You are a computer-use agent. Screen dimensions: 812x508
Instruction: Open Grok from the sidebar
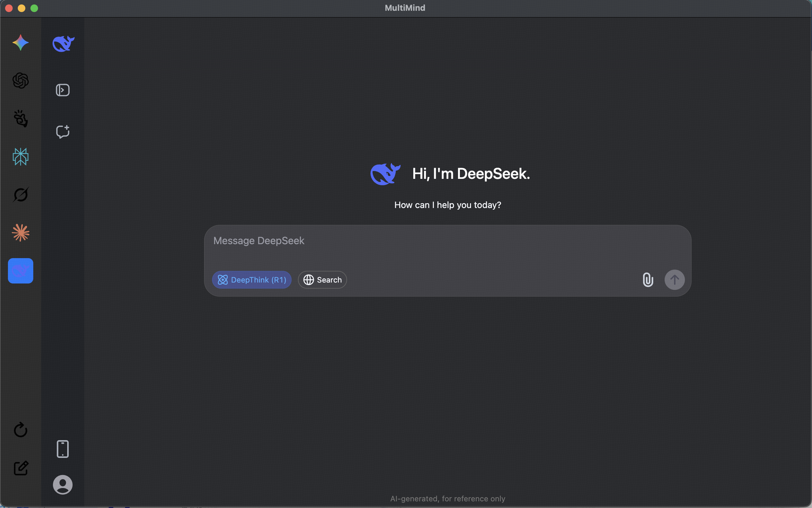click(21, 194)
